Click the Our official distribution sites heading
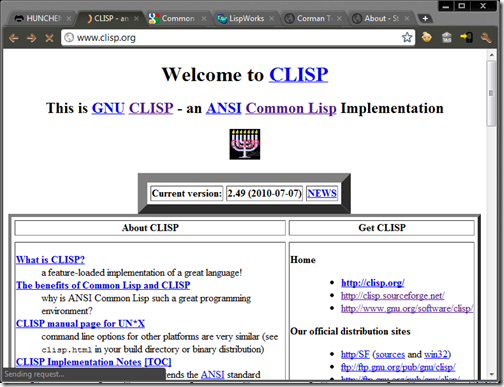 350,331
